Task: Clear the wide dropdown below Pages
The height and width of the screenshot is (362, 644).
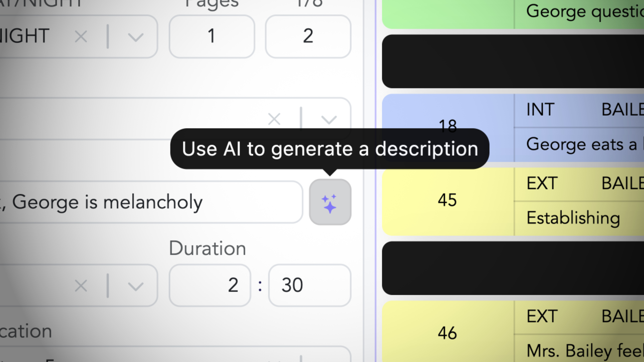Action: point(274,119)
